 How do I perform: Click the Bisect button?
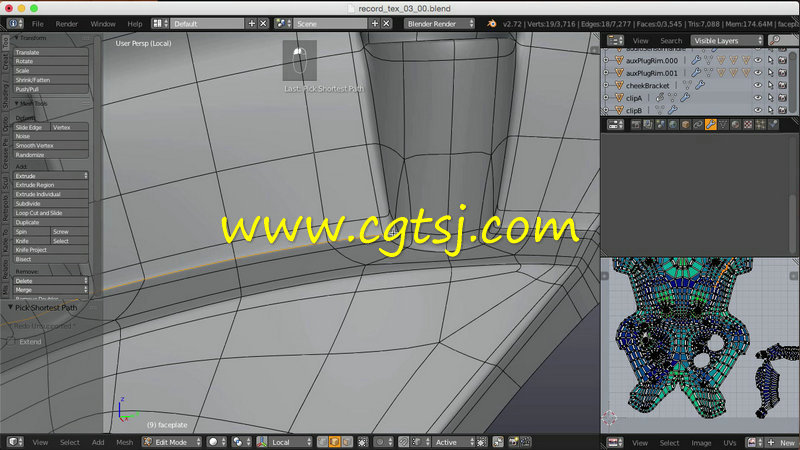[51, 259]
